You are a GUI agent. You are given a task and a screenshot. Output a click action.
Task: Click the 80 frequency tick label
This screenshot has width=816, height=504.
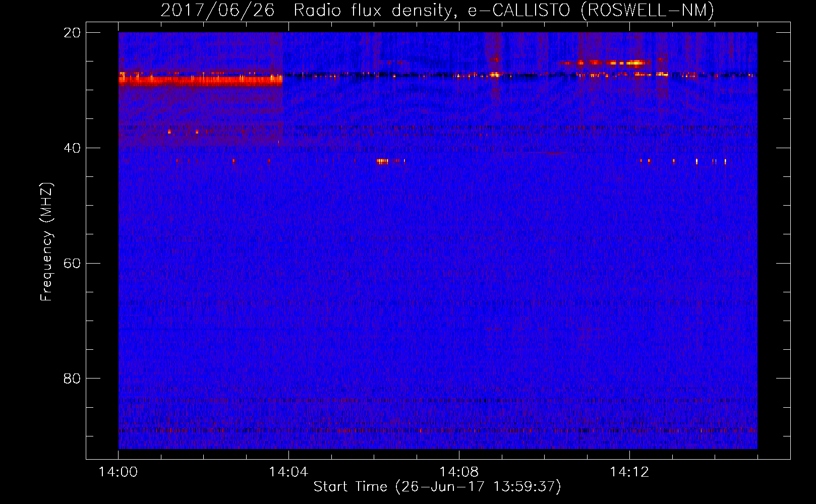73,379
